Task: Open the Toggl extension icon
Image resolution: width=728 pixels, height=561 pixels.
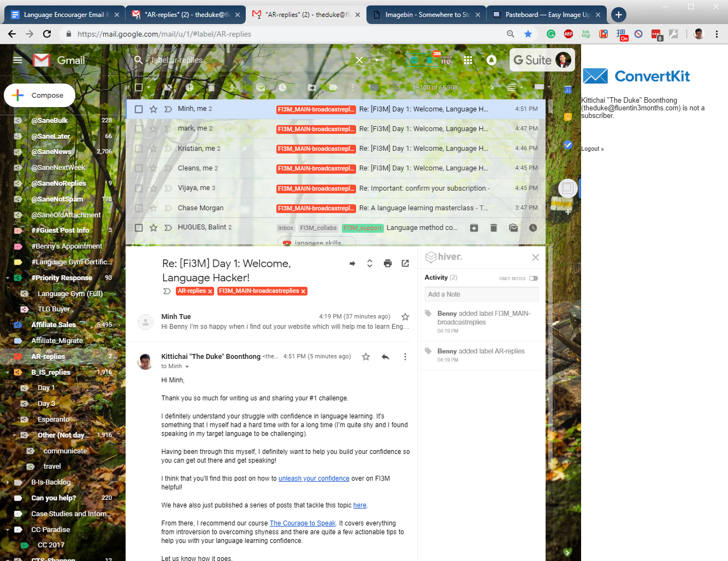Action: click(586, 34)
